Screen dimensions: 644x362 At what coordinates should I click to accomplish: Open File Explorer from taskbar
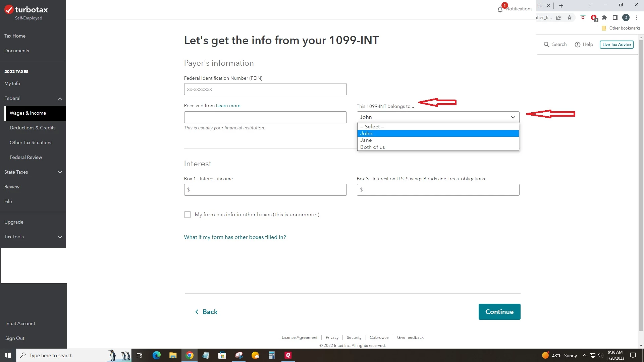point(173,355)
